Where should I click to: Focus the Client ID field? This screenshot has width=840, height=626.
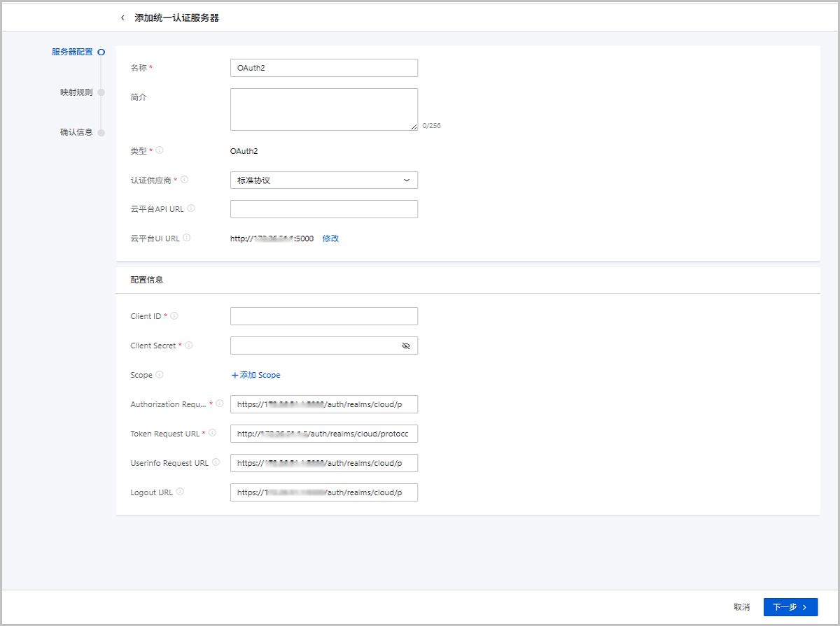point(324,316)
